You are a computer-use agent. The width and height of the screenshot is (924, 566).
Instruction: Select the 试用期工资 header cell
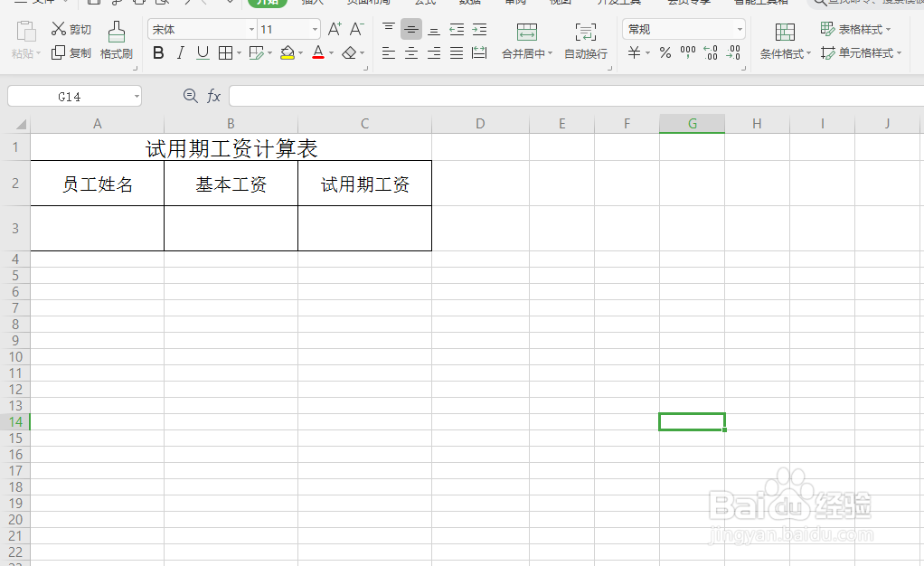(364, 184)
